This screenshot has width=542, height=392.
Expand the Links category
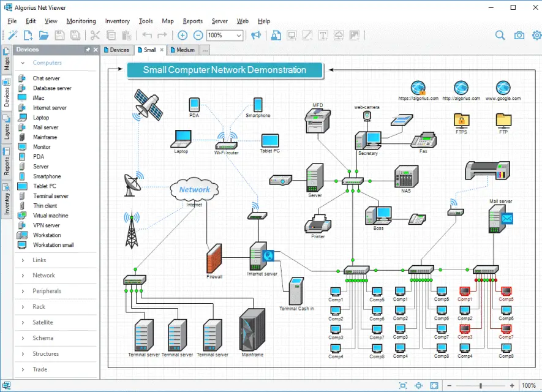23,260
